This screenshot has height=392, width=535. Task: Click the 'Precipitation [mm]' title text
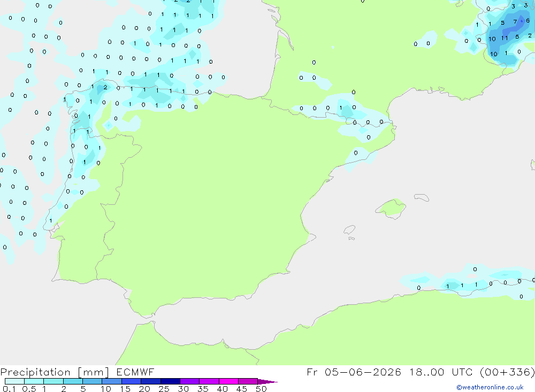click(x=55, y=372)
